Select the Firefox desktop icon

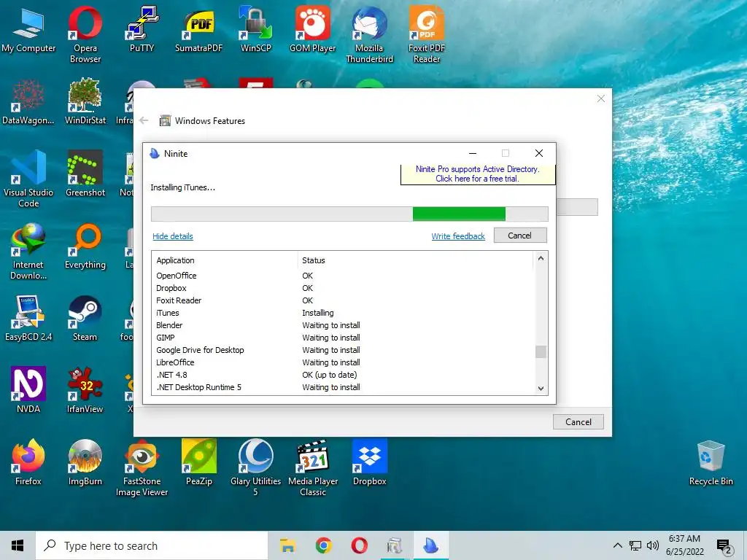coord(28,463)
